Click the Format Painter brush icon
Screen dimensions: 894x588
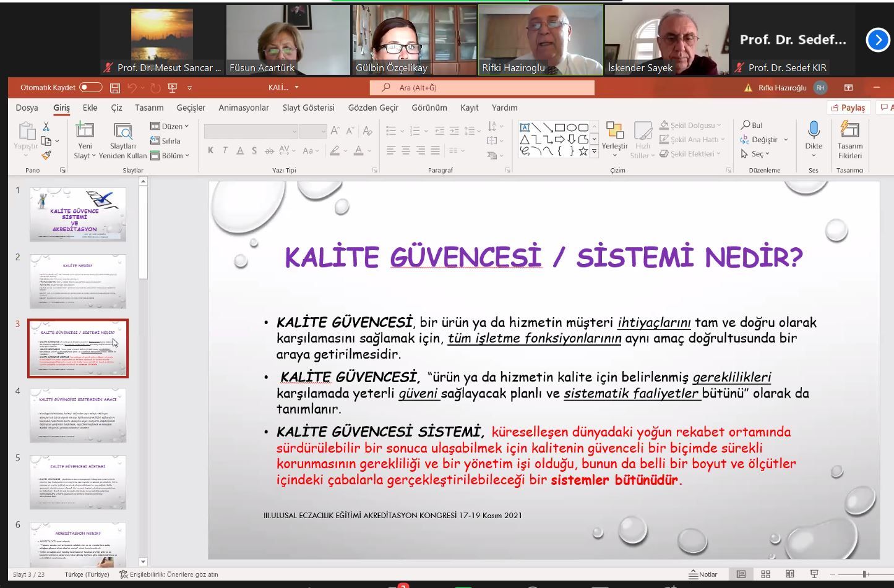pyautogui.click(x=46, y=155)
